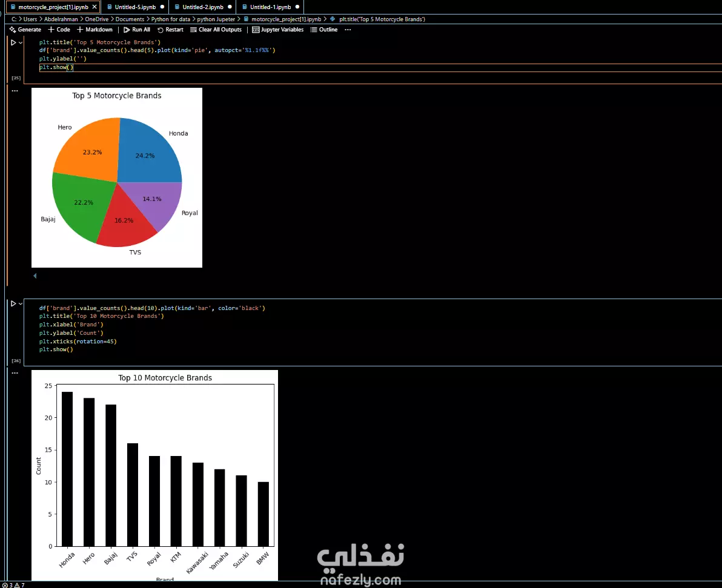
Task: Switch to the Untitled-1.ipynb tab
Action: pos(270,7)
